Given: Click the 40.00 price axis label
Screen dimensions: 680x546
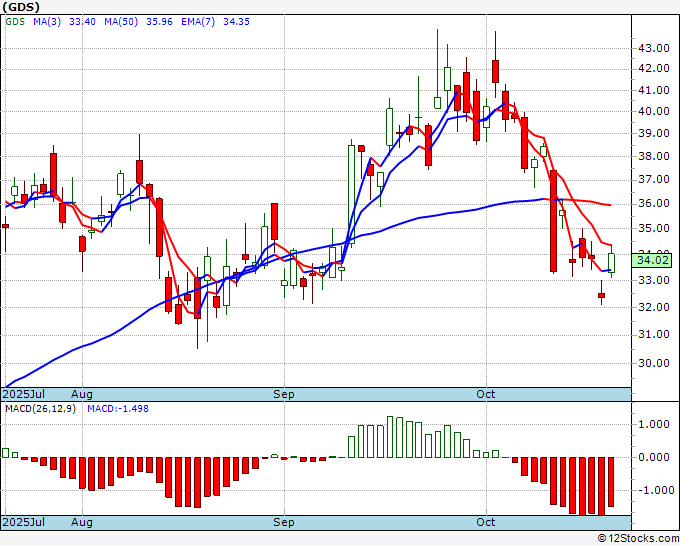Looking at the screenshot, I should 654,111.
